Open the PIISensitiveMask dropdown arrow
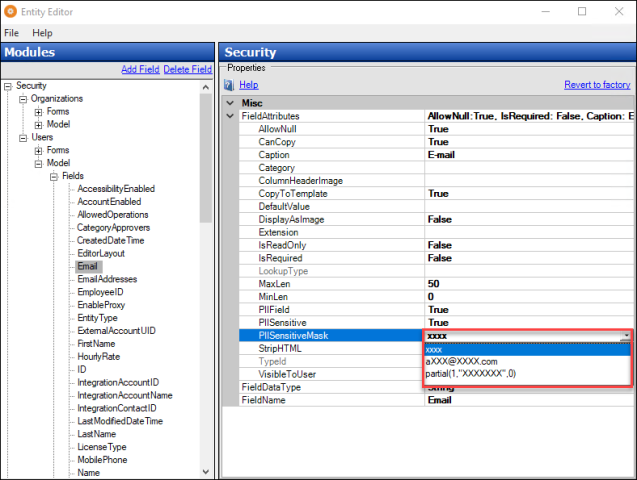 point(626,336)
